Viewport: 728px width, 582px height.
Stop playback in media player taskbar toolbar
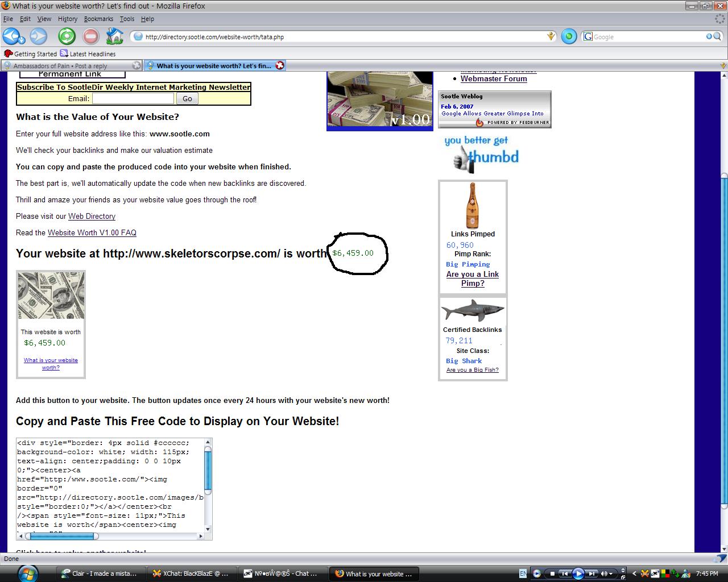552,573
